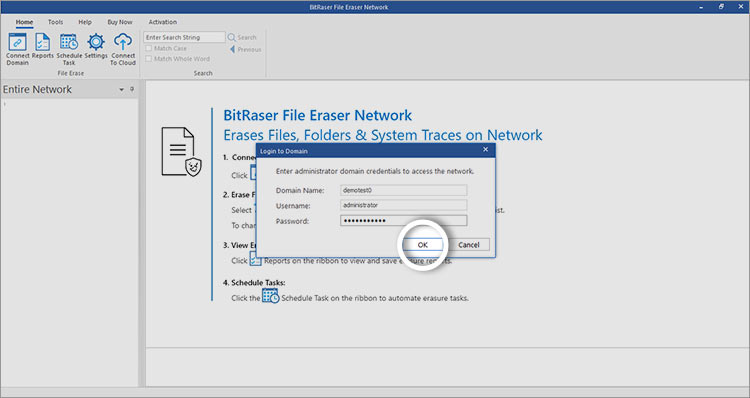The image size is (750, 398).
Task: Go to Previous search result
Action: 245,49
